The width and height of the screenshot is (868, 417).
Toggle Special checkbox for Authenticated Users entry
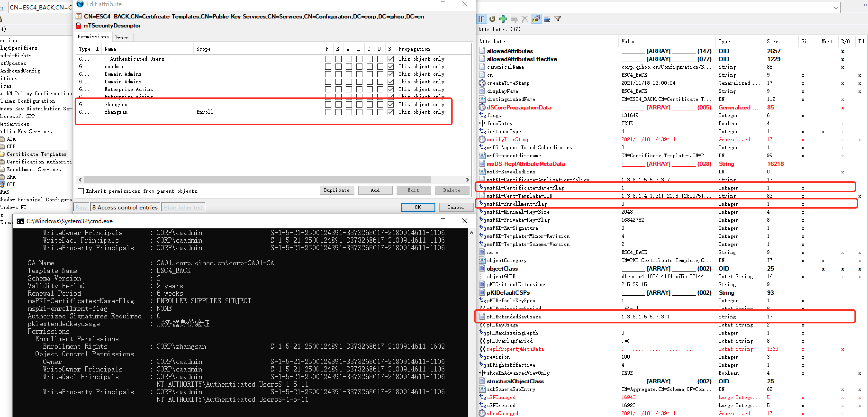coord(391,59)
